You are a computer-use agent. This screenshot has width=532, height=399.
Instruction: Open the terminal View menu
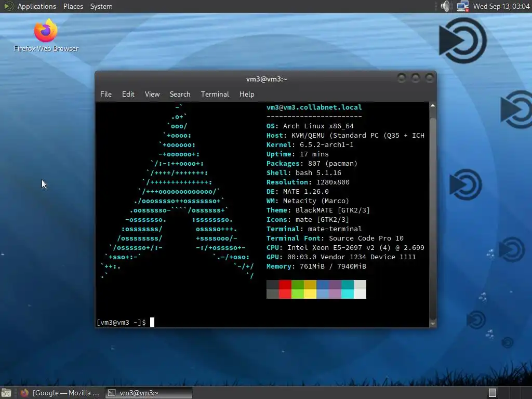point(152,95)
